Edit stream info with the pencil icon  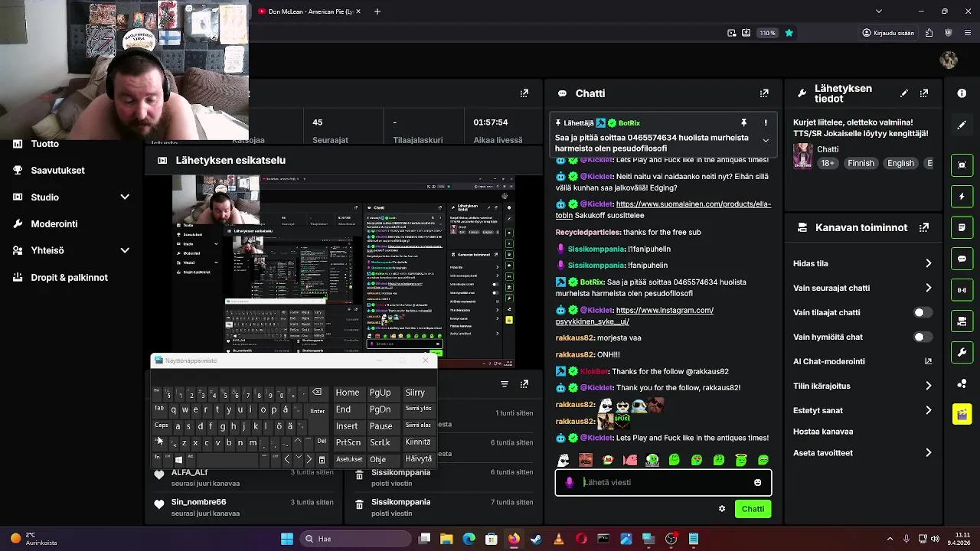pos(904,93)
